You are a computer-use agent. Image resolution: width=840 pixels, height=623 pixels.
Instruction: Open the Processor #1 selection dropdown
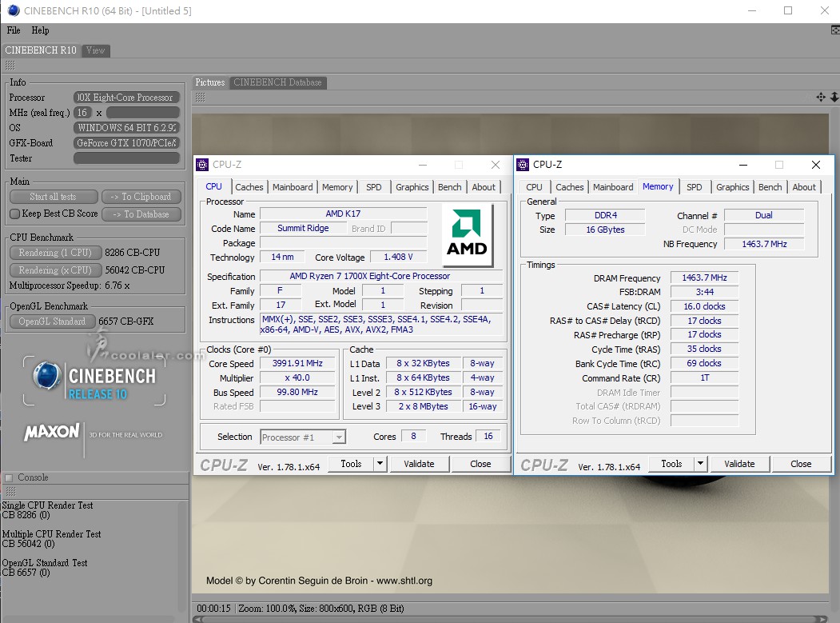(303, 437)
